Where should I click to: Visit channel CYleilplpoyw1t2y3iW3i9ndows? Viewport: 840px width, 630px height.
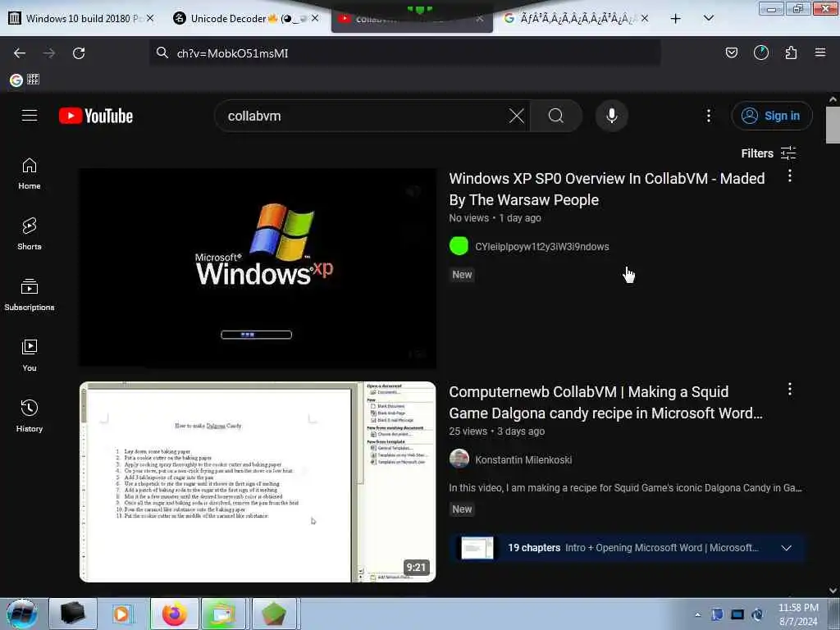coord(541,247)
